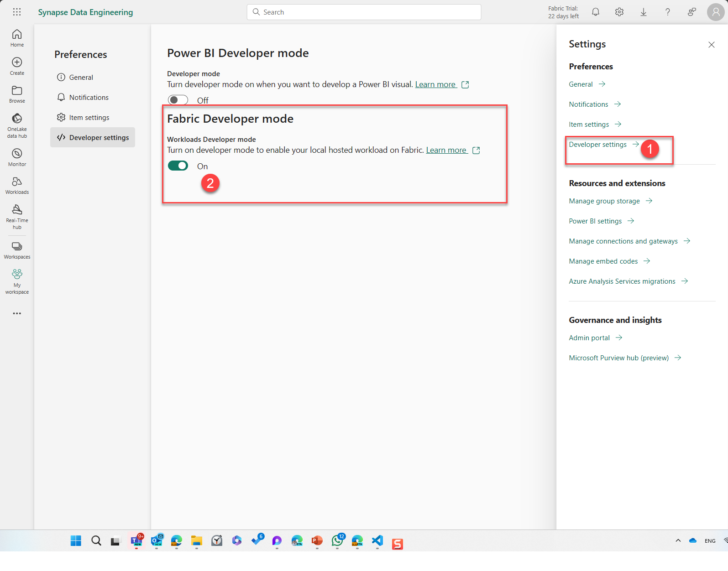Open OneLake data hub
The width and height of the screenshot is (728, 571).
click(17, 126)
